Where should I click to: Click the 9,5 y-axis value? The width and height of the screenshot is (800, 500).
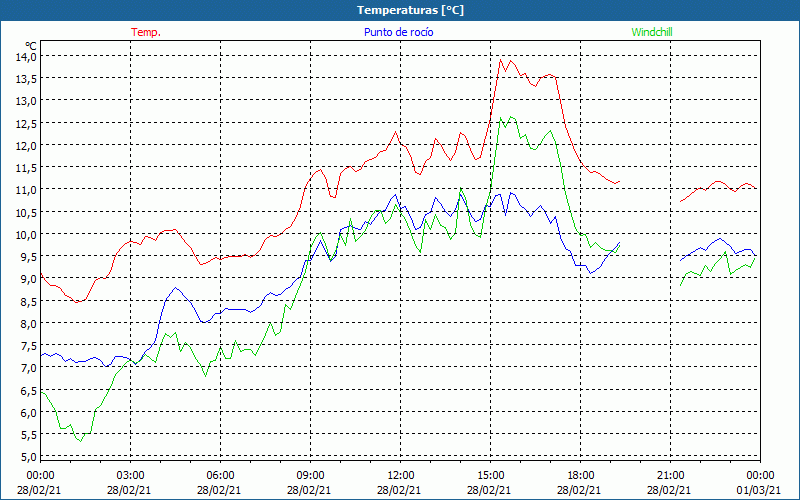pos(28,257)
